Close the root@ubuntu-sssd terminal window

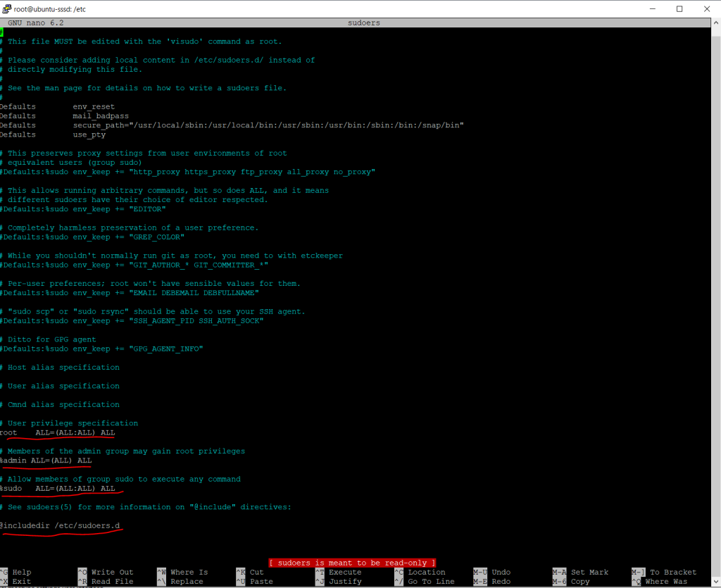click(707, 8)
